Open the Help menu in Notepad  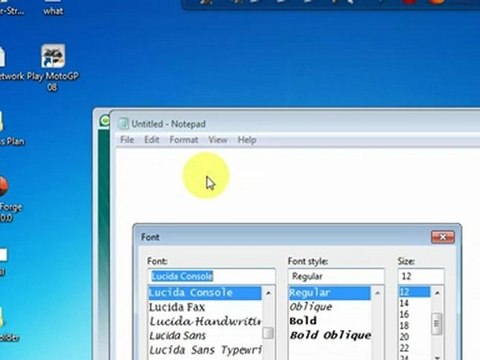pyautogui.click(x=247, y=140)
